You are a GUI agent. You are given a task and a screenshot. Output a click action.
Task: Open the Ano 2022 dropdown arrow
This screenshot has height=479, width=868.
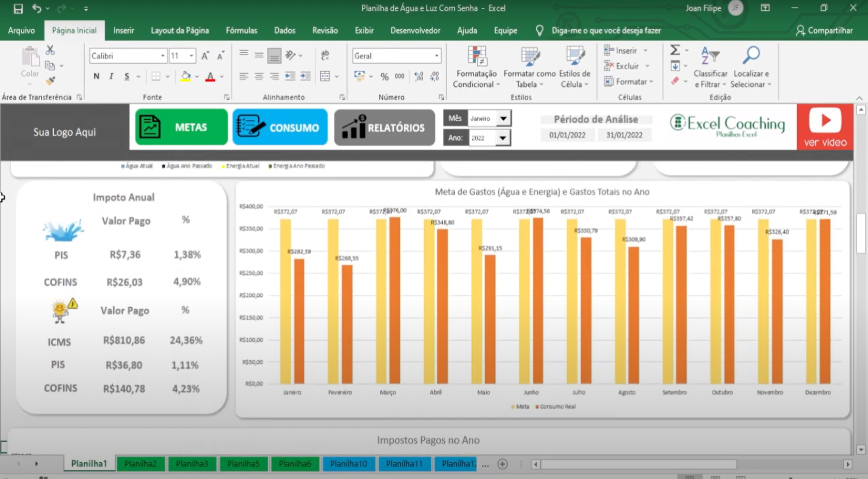tap(503, 138)
